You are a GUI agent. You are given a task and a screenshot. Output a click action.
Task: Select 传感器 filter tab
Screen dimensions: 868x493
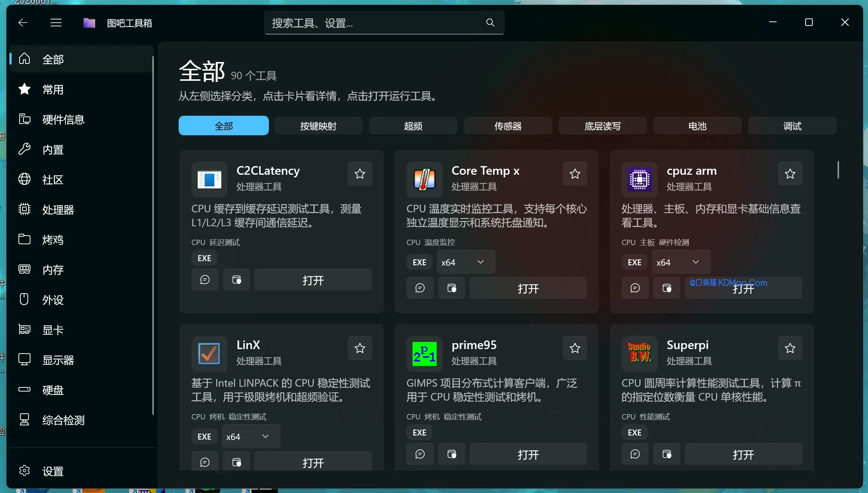[508, 126]
